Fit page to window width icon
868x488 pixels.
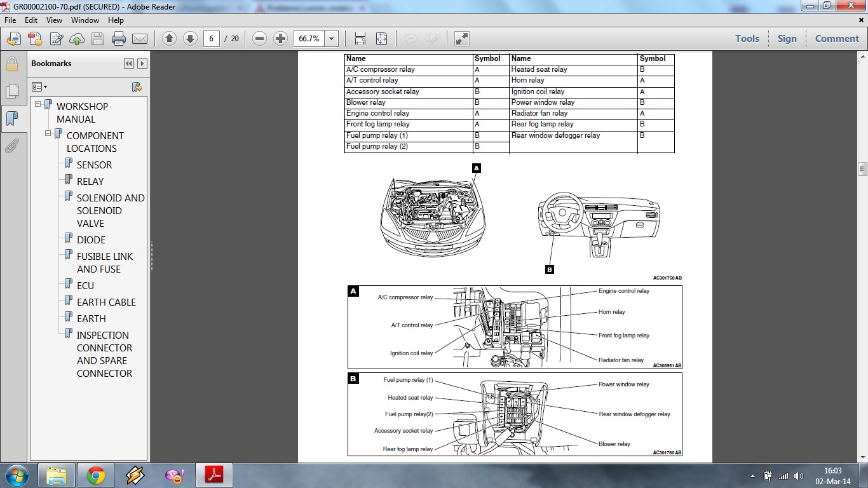360,39
